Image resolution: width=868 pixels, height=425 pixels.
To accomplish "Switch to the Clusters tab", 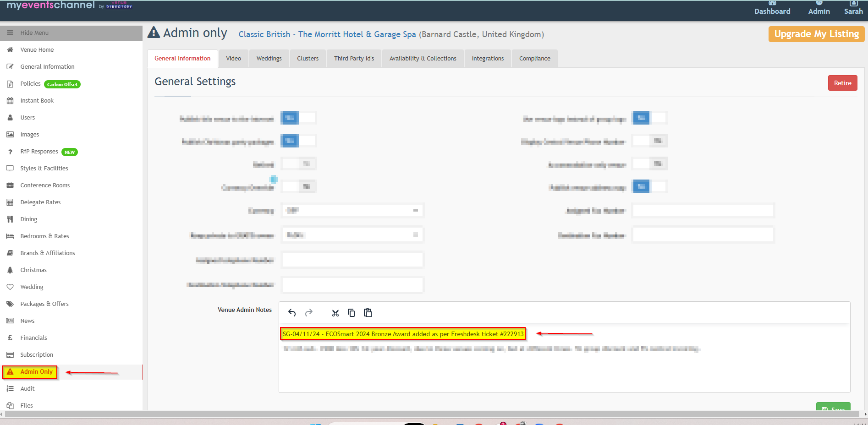I will pyautogui.click(x=308, y=59).
